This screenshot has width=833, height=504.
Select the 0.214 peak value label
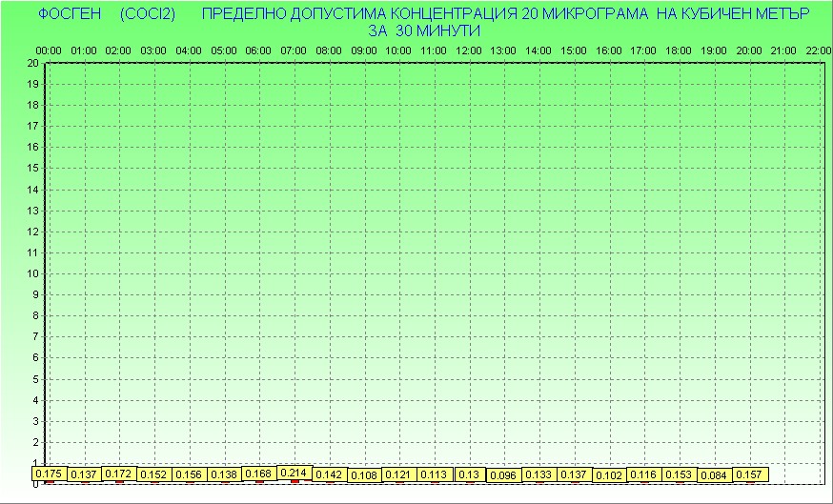pos(294,473)
